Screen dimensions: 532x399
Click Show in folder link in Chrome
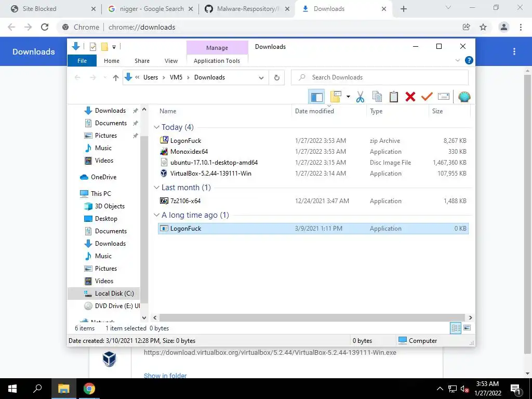tap(165, 376)
